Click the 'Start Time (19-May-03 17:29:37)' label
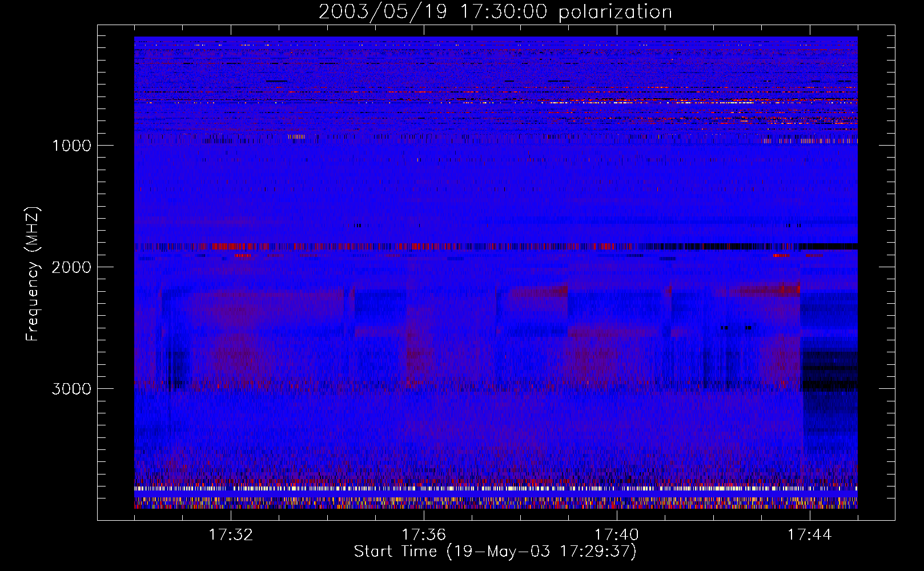The width and height of the screenshot is (924, 571). 495,552
